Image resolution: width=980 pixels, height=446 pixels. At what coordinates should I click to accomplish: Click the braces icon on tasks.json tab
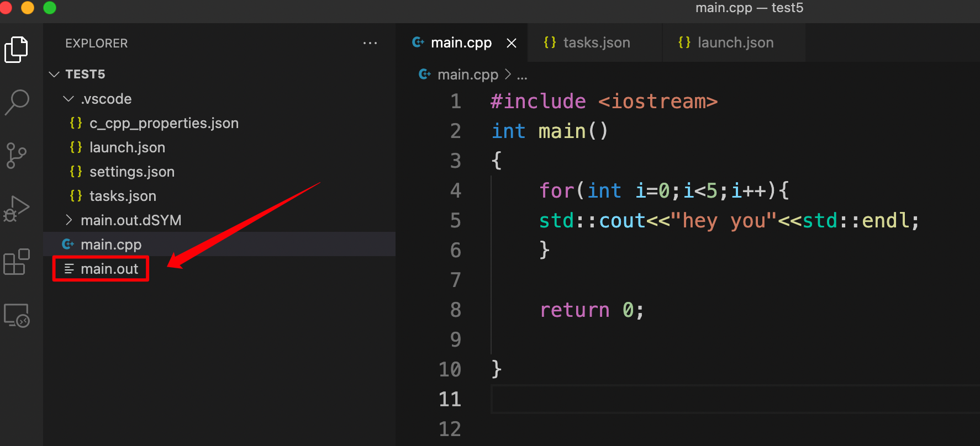click(550, 43)
